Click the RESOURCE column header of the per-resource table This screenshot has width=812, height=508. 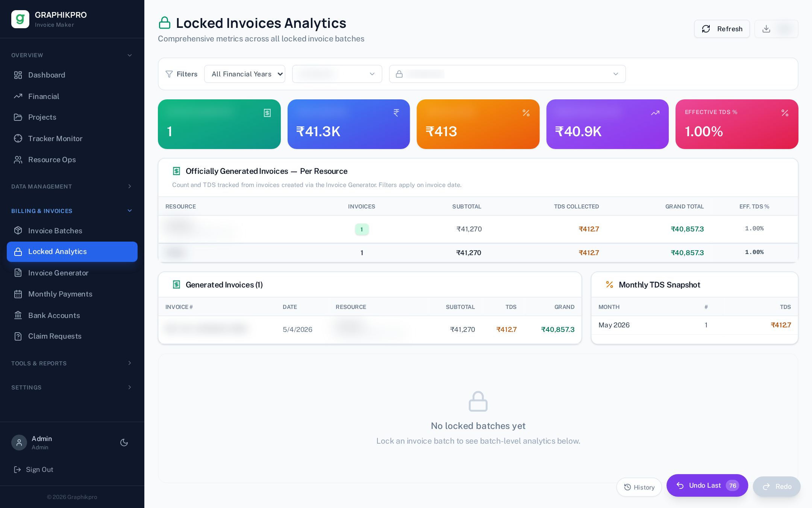coord(180,207)
